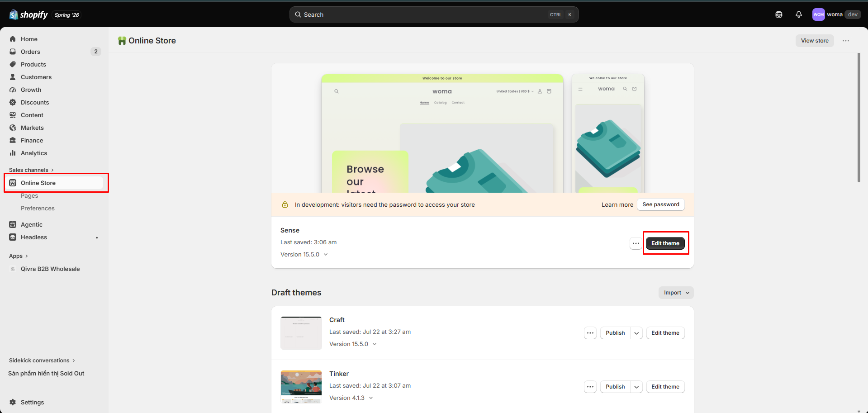Click the WOM store avatar
The image size is (868, 413).
tap(818, 14)
